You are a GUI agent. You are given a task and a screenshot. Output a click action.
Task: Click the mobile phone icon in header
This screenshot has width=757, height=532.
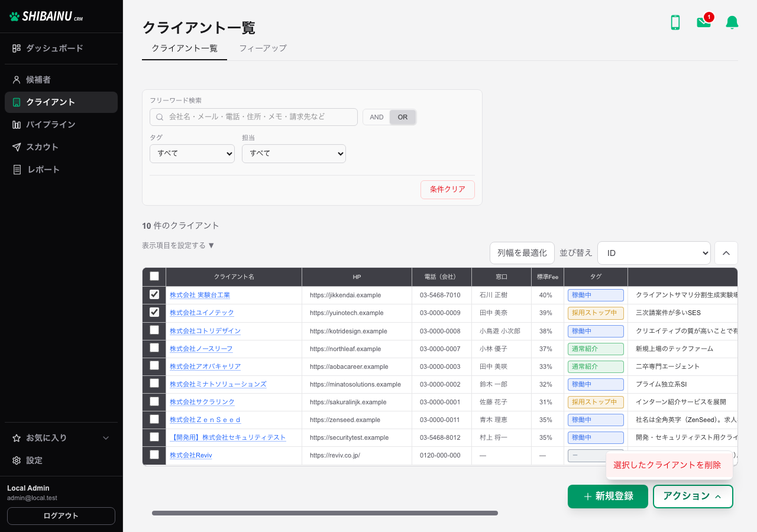click(x=675, y=22)
